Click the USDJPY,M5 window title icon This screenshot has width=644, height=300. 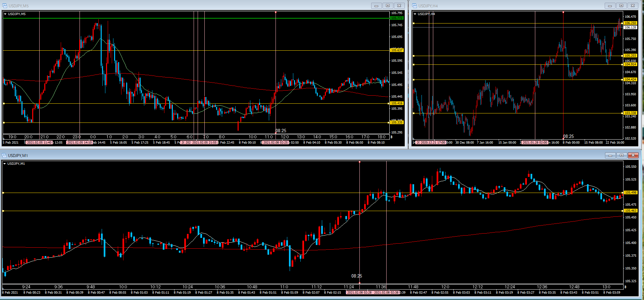pyautogui.click(x=5, y=6)
